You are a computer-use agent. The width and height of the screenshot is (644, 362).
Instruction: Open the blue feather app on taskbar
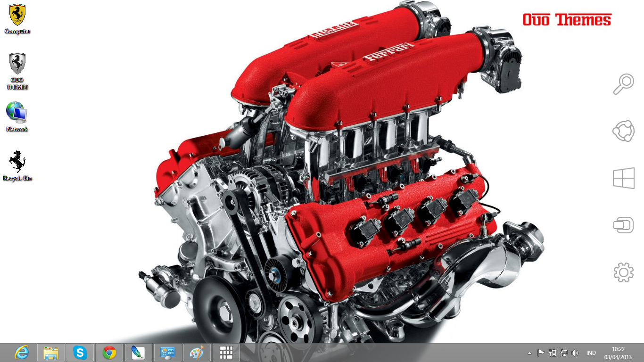139,353
